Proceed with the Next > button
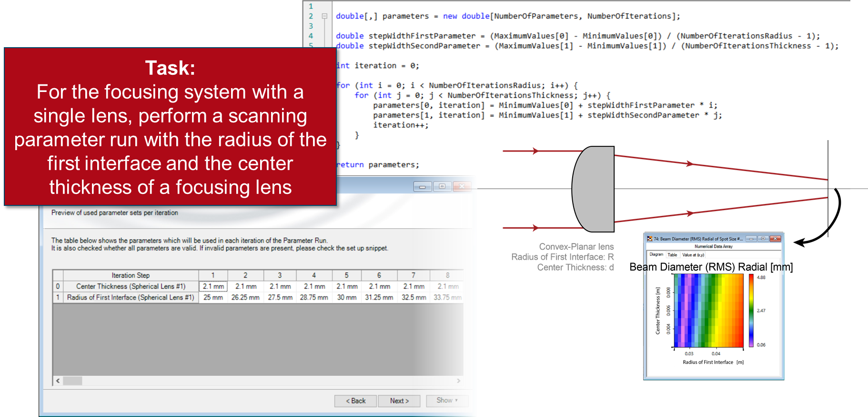The width and height of the screenshot is (868, 417). tap(399, 401)
